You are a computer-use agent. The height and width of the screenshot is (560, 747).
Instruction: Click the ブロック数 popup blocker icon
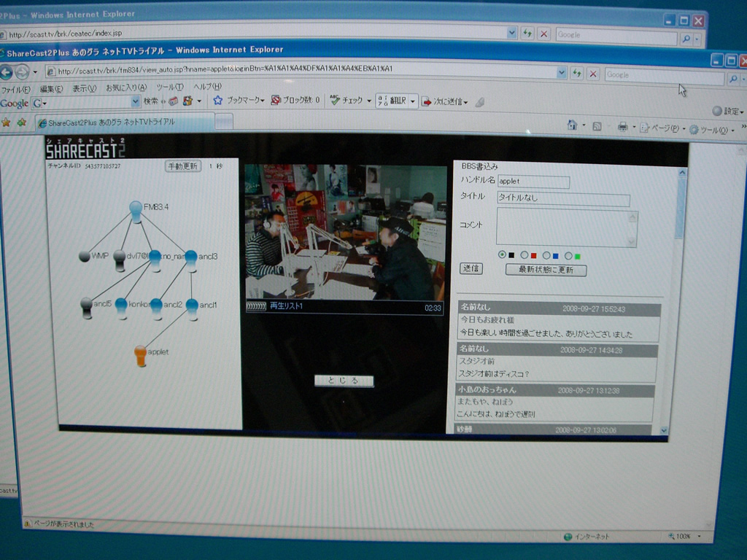click(275, 100)
